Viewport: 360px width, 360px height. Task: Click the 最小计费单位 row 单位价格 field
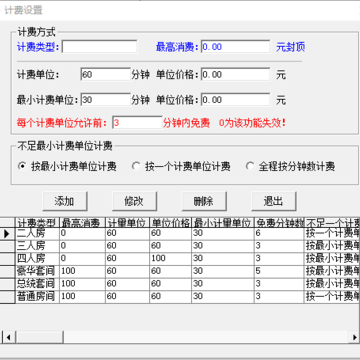(x=235, y=100)
